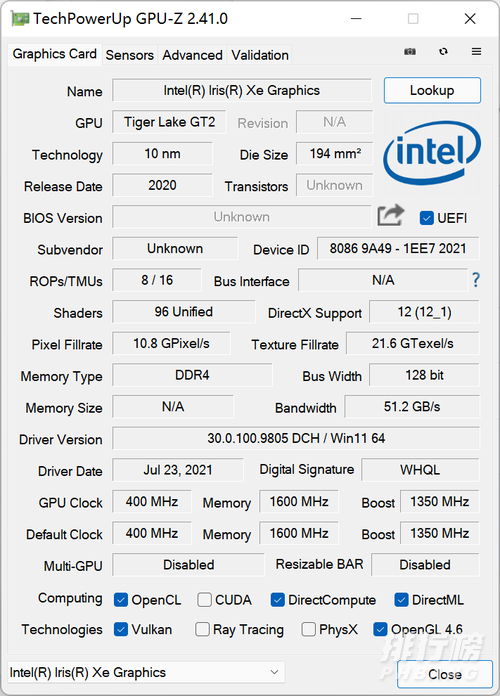Image resolution: width=500 pixels, height=696 pixels.
Task: Enable the CUDA checkbox
Action: [x=204, y=600]
